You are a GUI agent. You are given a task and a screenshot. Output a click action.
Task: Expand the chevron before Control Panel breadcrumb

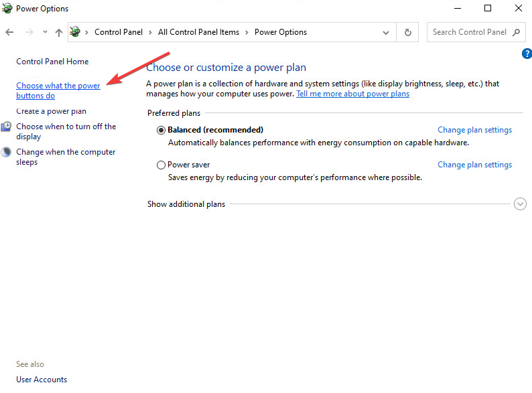[87, 33]
